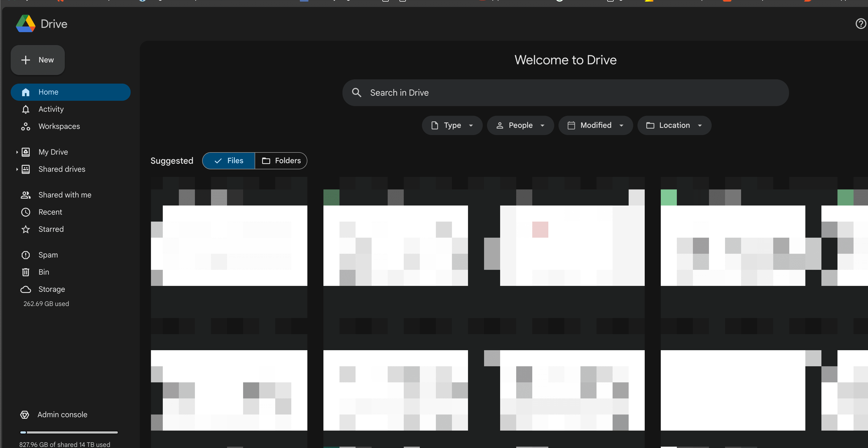868x448 pixels.
Task: Expand Shared drives section
Action: (16, 169)
